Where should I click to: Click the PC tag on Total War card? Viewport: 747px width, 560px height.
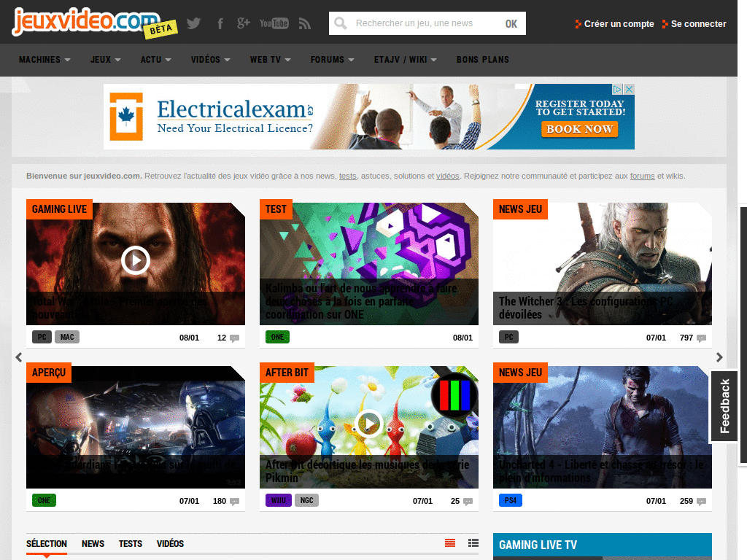(x=42, y=337)
